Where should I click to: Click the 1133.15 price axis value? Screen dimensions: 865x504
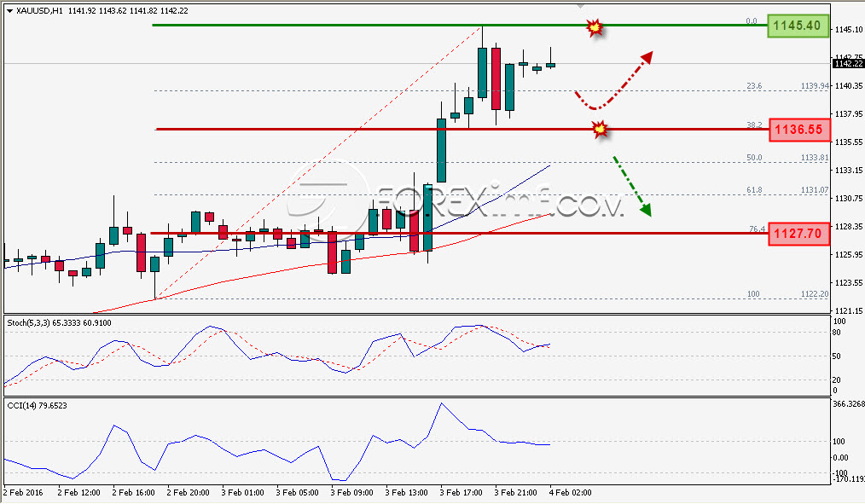(849, 171)
